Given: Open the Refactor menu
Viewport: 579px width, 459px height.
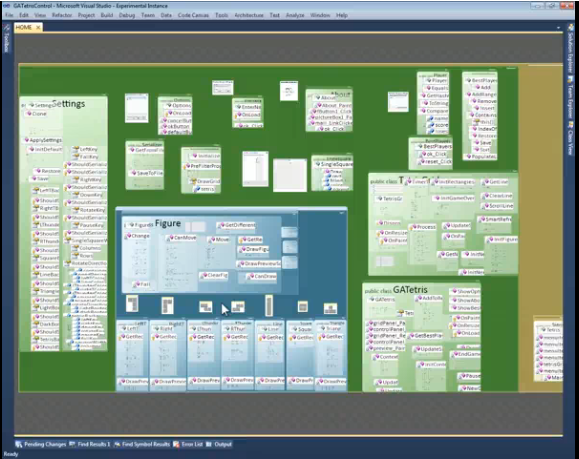Looking at the screenshot, I should 62,15.
